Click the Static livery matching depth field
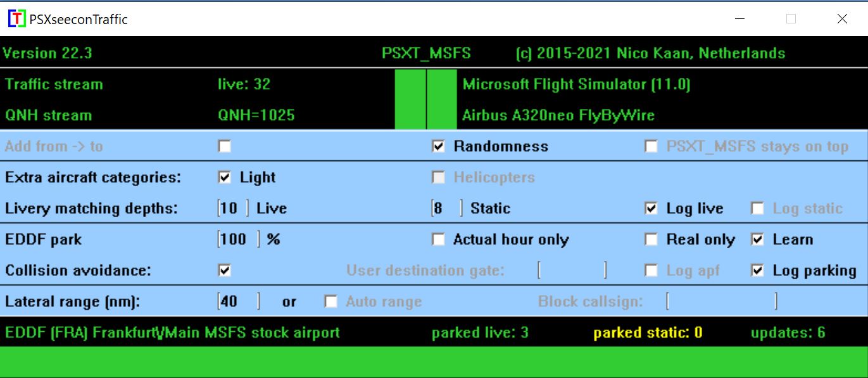This screenshot has height=378, width=868. (x=447, y=208)
